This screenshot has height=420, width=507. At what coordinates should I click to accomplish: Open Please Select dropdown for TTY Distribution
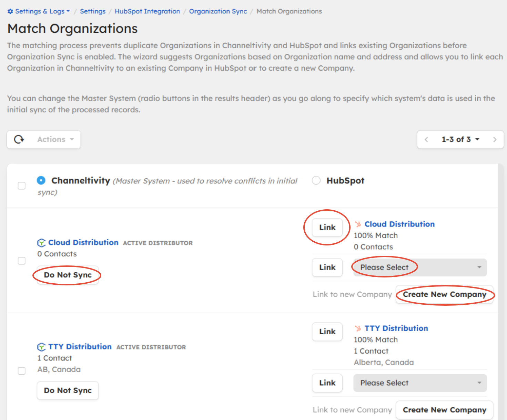tap(420, 383)
